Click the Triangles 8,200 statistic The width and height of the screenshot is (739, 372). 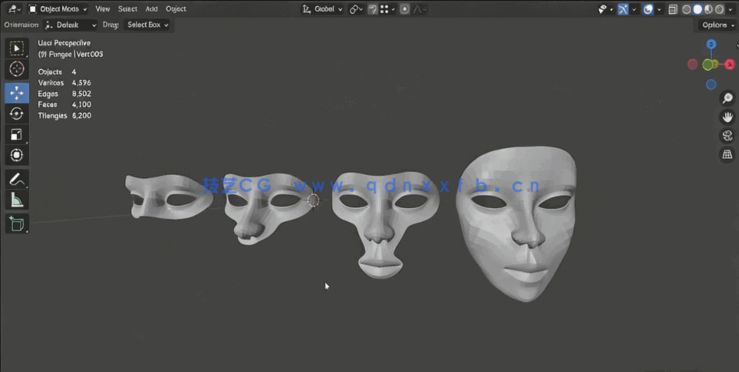65,116
